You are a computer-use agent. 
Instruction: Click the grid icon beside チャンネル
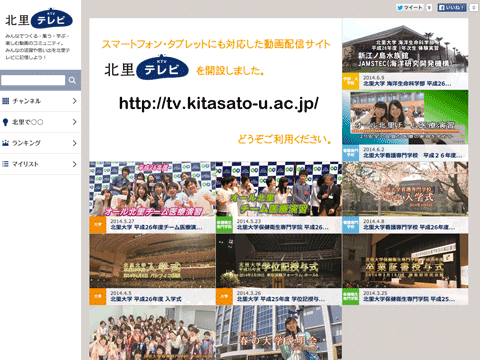coord(5,101)
